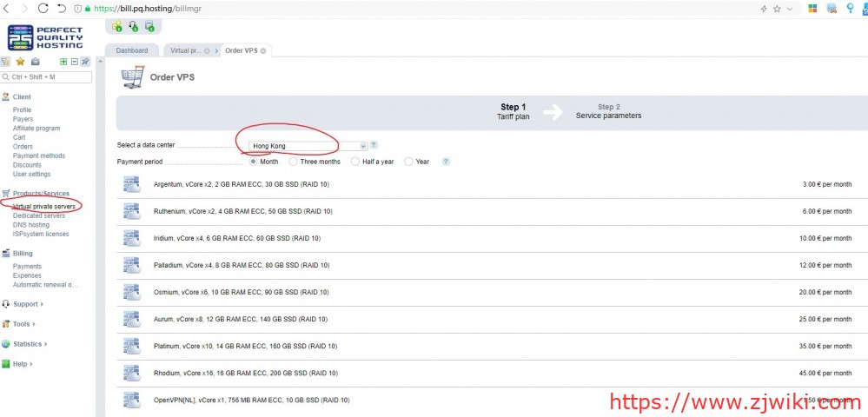Image resolution: width=868 pixels, height=417 pixels.
Task: Select the Year payment period
Action: tap(409, 162)
